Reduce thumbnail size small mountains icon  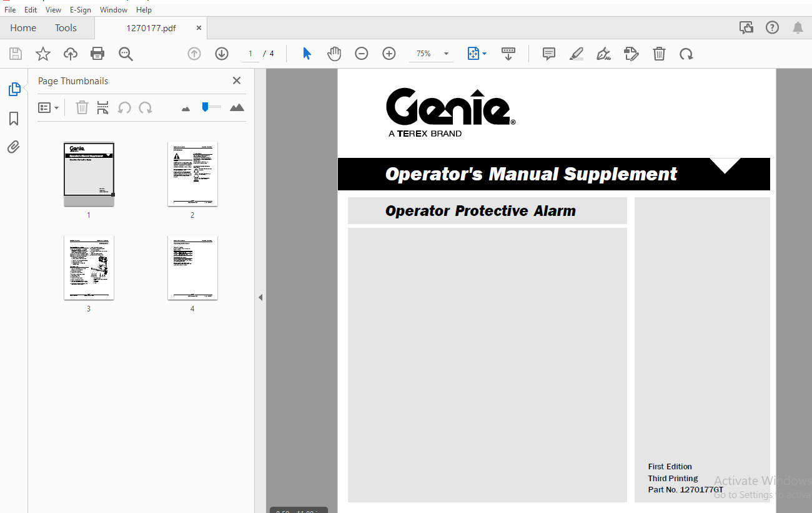click(186, 109)
